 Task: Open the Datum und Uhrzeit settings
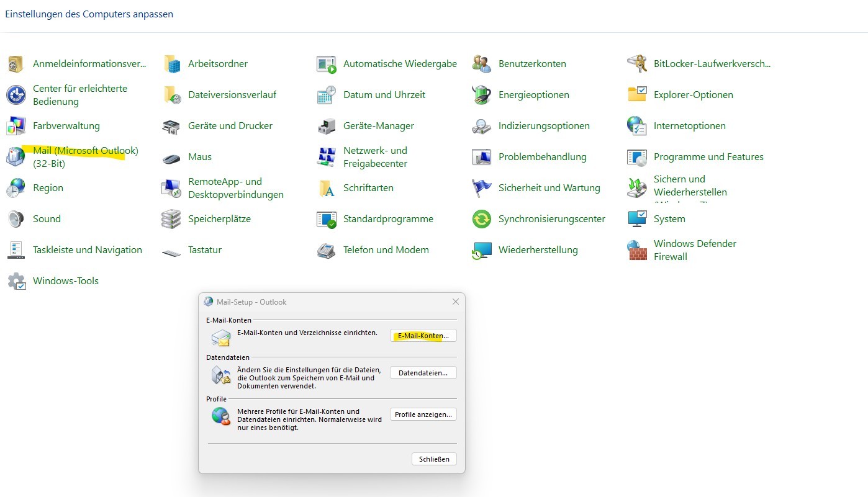(384, 94)
